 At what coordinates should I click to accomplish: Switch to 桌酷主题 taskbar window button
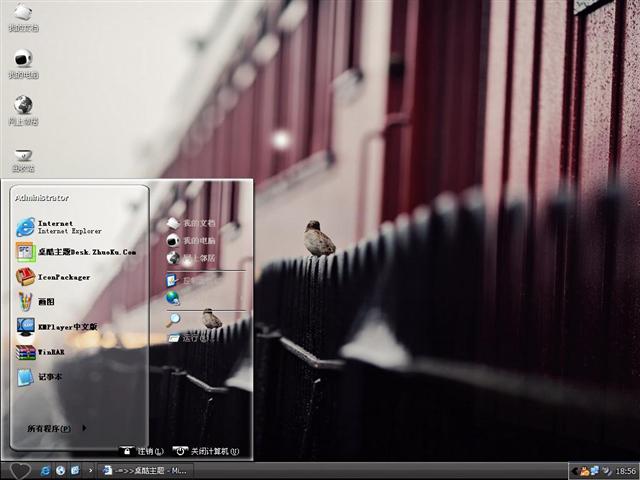click(x=145, y=471)
